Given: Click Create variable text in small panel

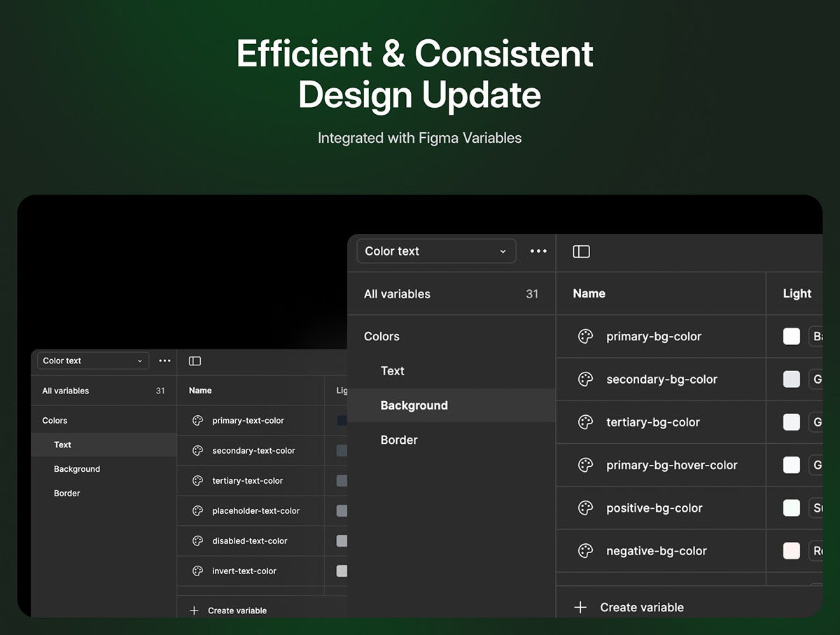Looking at the screenshot, I should coord(237,610).
